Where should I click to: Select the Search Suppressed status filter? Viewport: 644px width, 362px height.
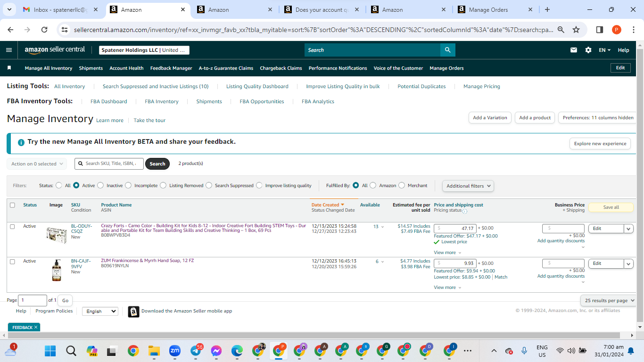pyautogui.click(x=209, y=185)
